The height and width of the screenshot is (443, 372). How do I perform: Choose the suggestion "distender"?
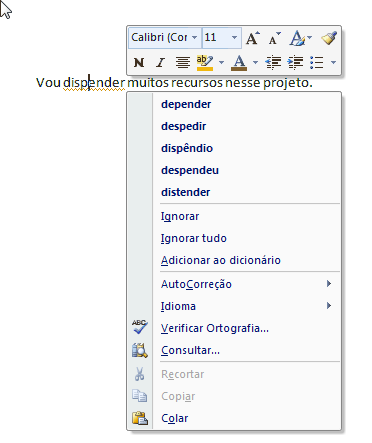coord(186,192)
